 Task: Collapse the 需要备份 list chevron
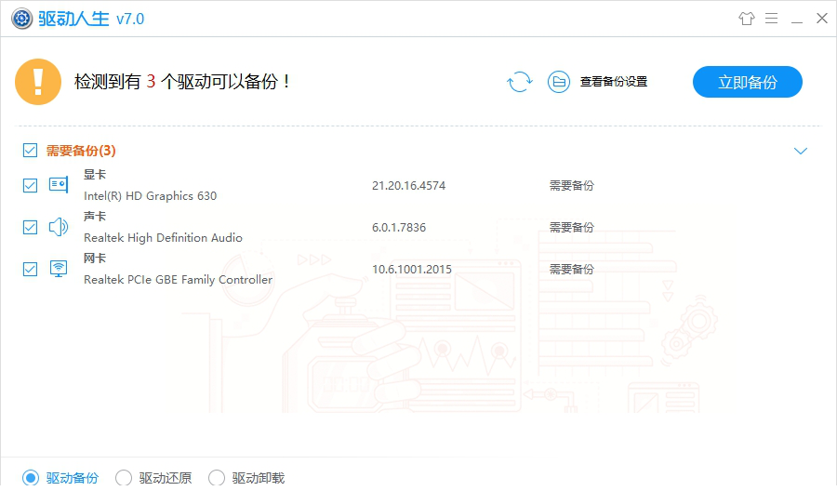click(x=801, y=151)
